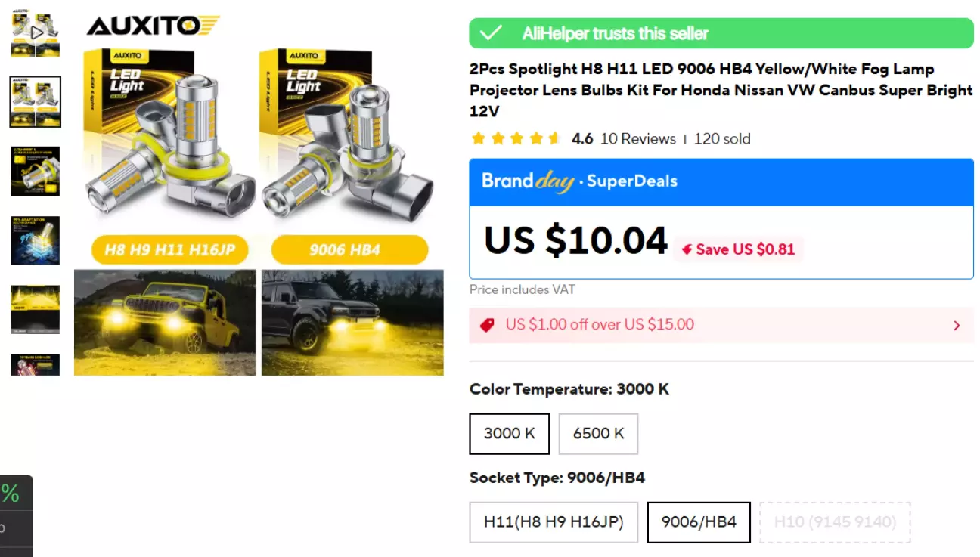
Task: Click the Save US $0.81 discount badge
Action: (738, 249)
